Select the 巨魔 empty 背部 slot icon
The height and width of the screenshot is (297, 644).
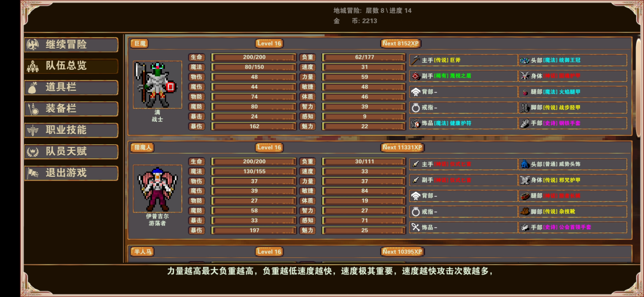pos(416,92)
